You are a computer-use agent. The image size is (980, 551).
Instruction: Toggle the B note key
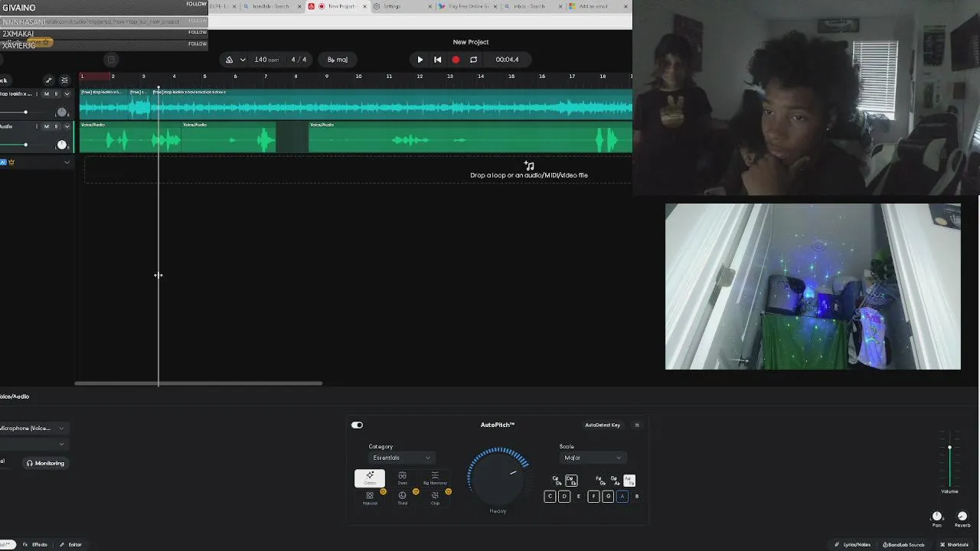[x=636, y=497]
